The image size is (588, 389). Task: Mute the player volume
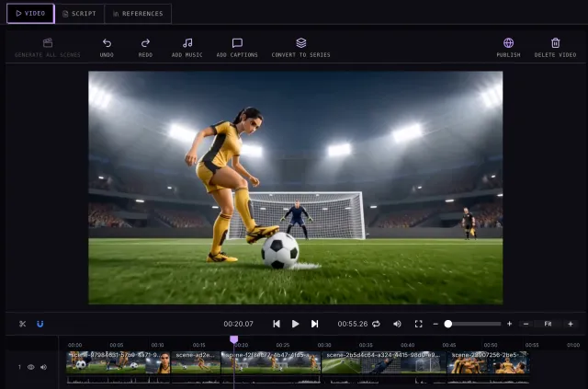[x=397, y=324]
